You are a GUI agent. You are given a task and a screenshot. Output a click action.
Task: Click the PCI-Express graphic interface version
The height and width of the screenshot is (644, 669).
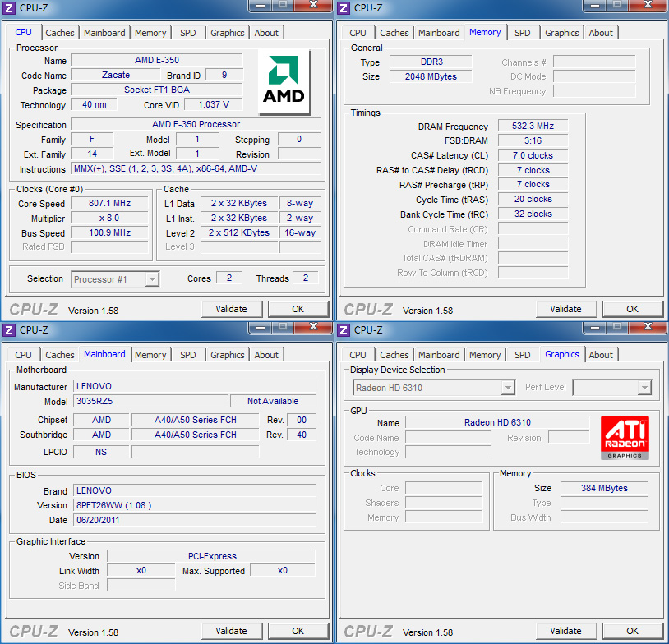click(211, 557)
